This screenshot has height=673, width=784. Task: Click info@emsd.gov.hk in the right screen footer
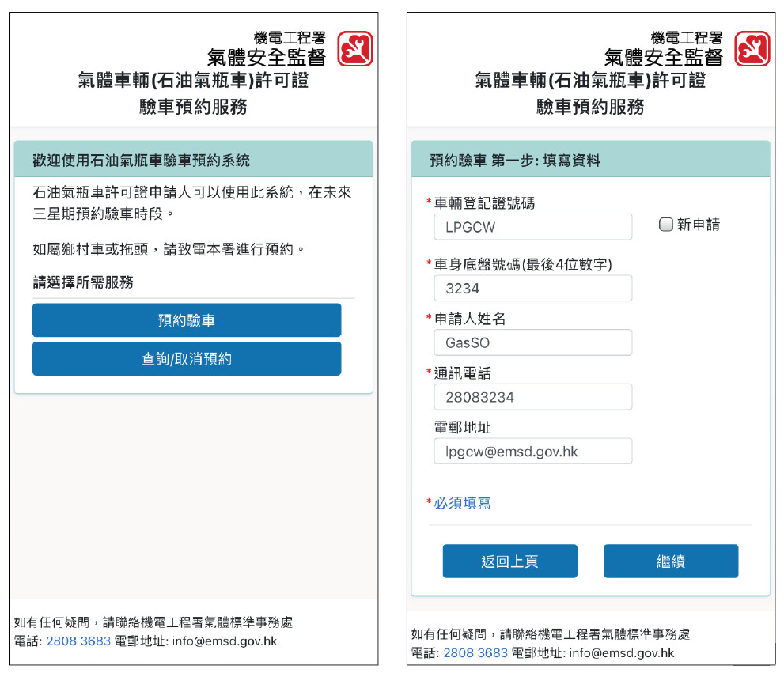pyautogui.click(x=621, y=653)
